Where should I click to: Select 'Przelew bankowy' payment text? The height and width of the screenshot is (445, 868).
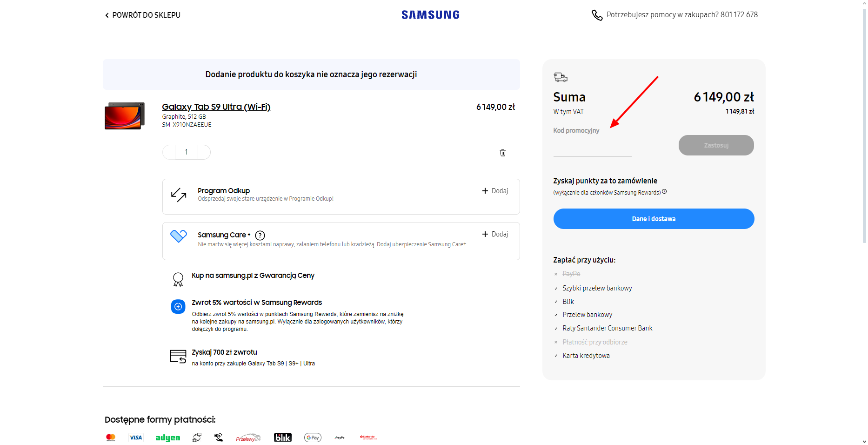point(587,315)
